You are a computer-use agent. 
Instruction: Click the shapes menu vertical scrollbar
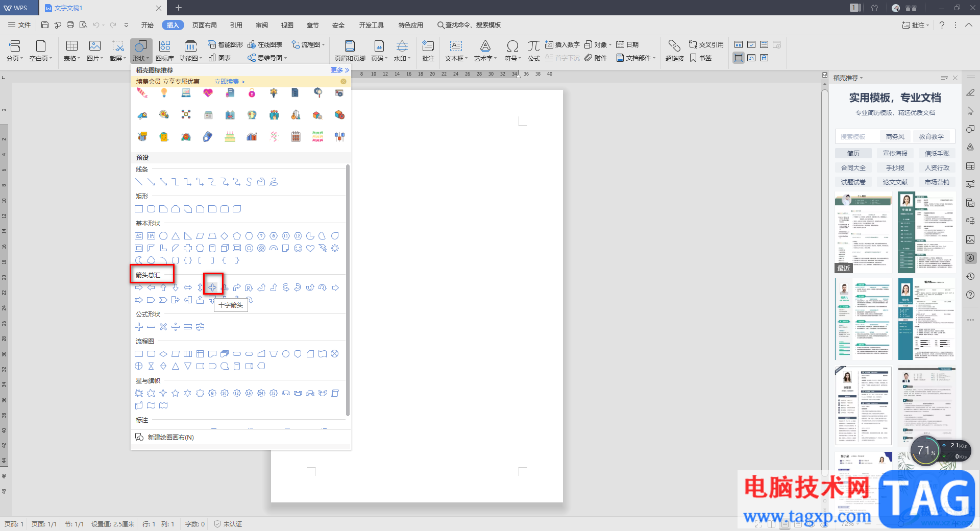348,290
